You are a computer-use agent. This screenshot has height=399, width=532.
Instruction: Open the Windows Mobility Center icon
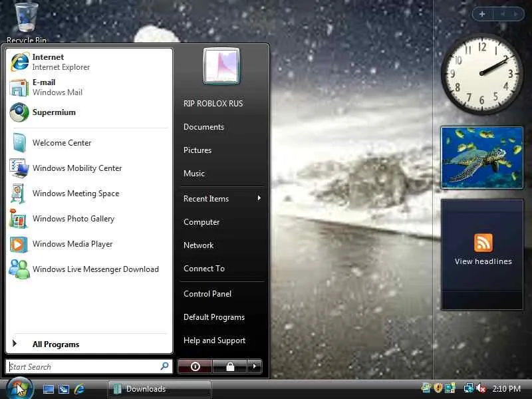click(x=19, y=168)
